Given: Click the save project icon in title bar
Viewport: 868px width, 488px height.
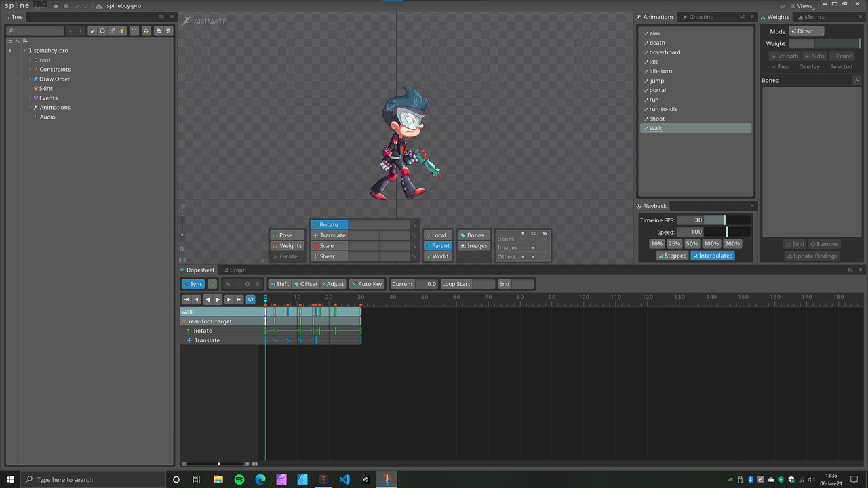Looking at the screenshot, I should (x=65, y=6).
